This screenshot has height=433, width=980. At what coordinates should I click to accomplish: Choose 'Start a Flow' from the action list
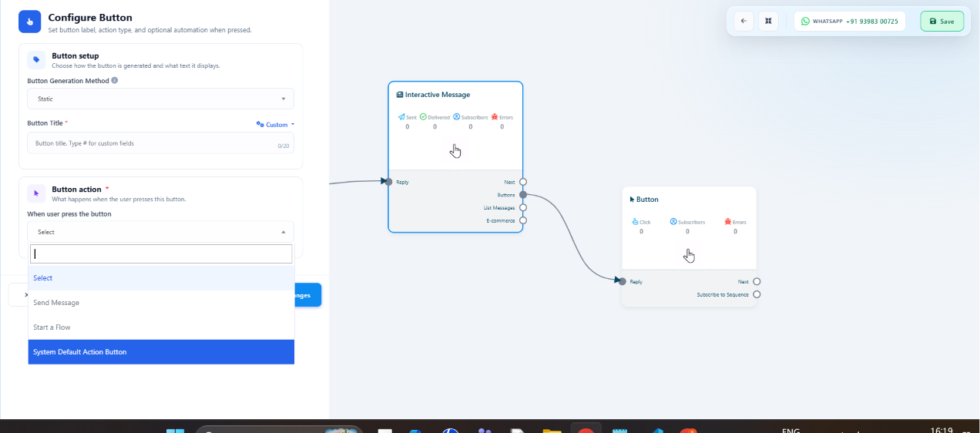click(x=161, y=327)
